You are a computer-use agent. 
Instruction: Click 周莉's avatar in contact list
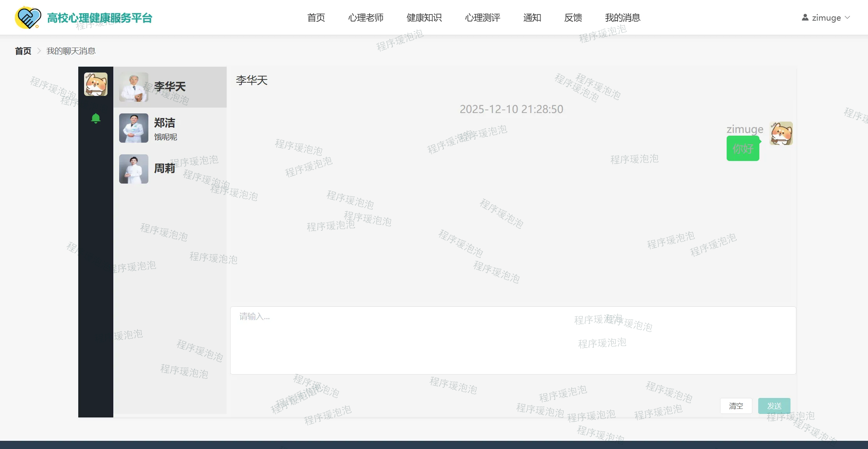(134, 169)
